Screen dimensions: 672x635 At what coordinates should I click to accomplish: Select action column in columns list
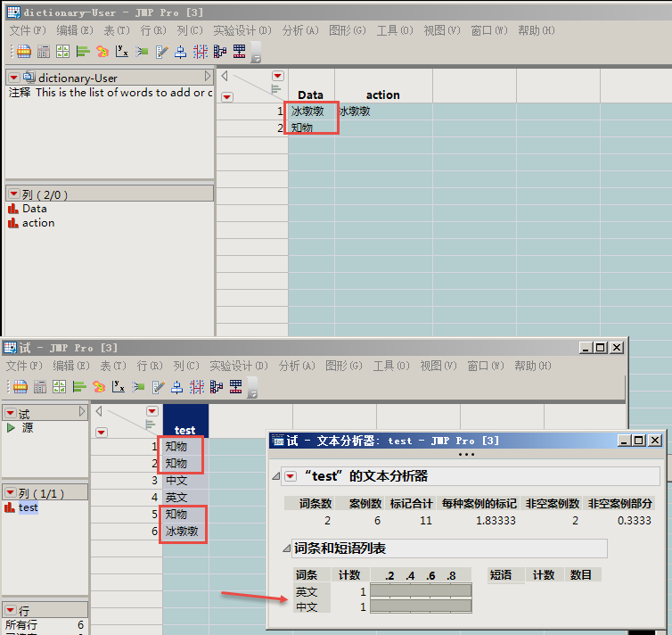point(38,223)
